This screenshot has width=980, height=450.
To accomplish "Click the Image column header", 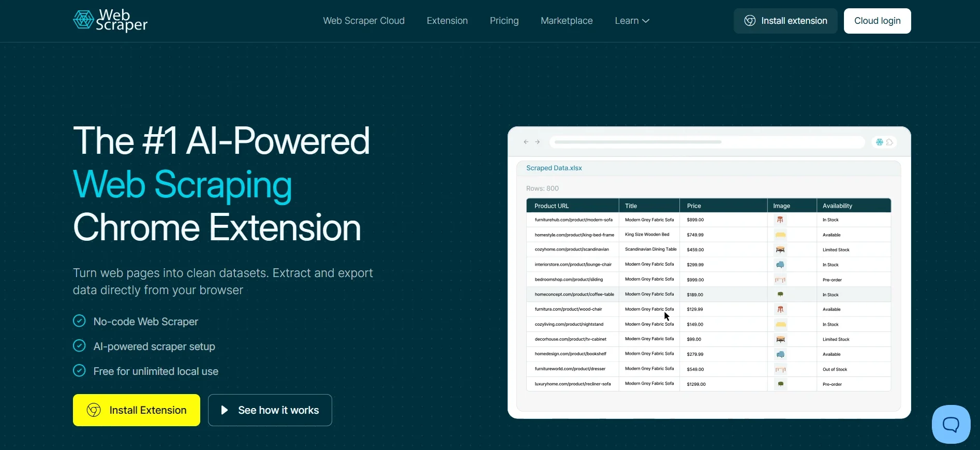I will coord(792,206).
